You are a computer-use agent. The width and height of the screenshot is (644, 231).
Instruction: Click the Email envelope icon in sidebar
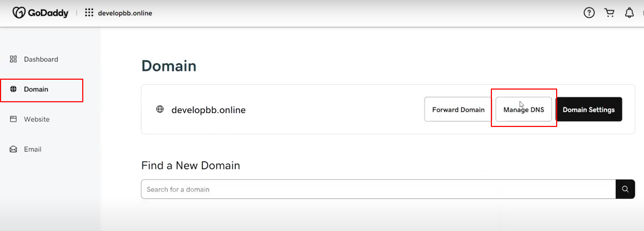13,149
